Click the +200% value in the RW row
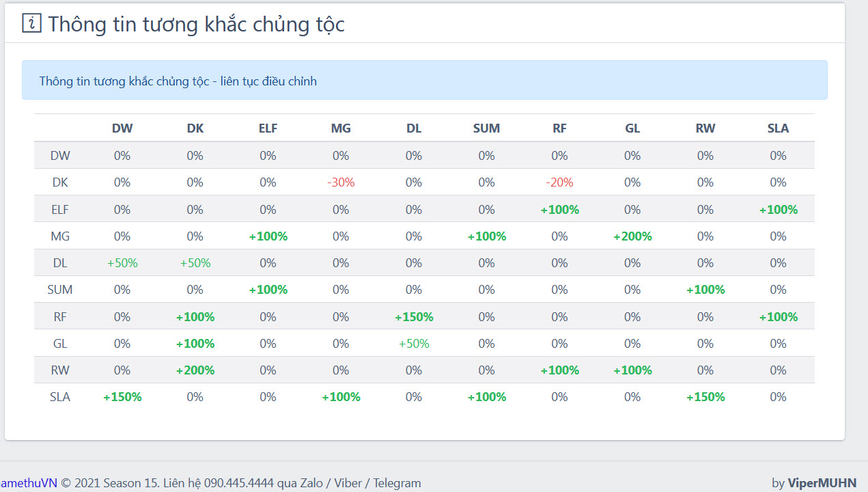 click(195, 370)
